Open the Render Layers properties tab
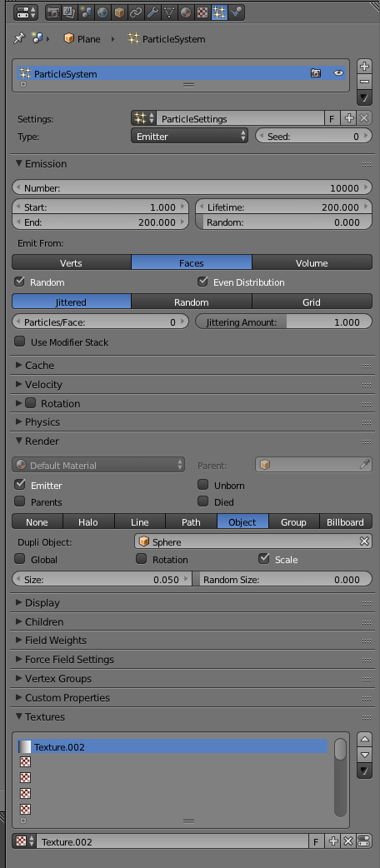The width and height of the screenshot is (380, 868). 70,12
